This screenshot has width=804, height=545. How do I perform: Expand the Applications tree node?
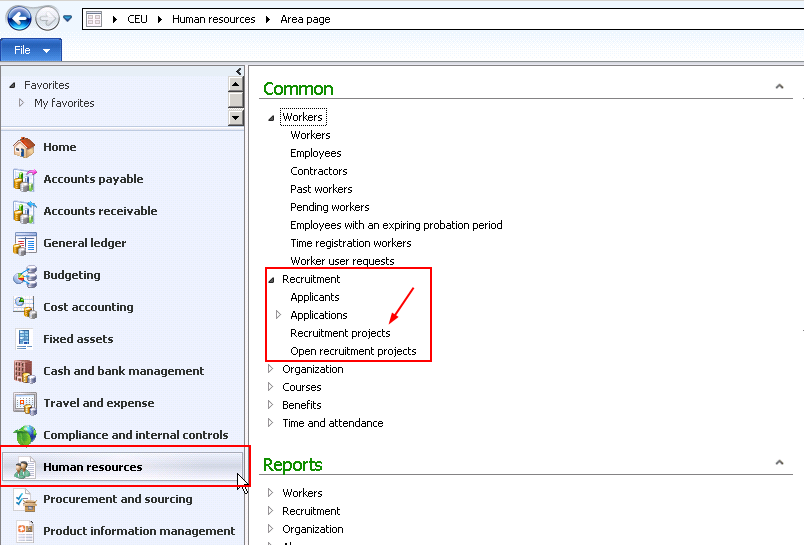[279, 315]
